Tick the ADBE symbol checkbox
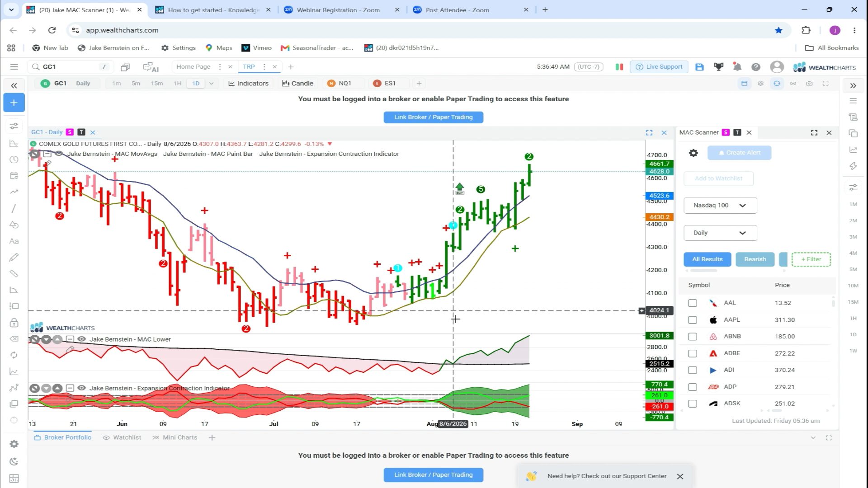 [693, 353]
